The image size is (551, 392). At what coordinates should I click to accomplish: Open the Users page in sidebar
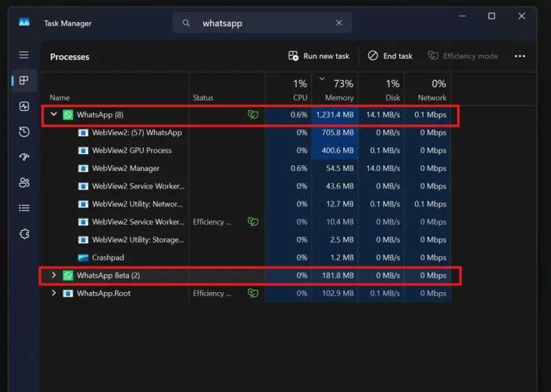[24, 183]
